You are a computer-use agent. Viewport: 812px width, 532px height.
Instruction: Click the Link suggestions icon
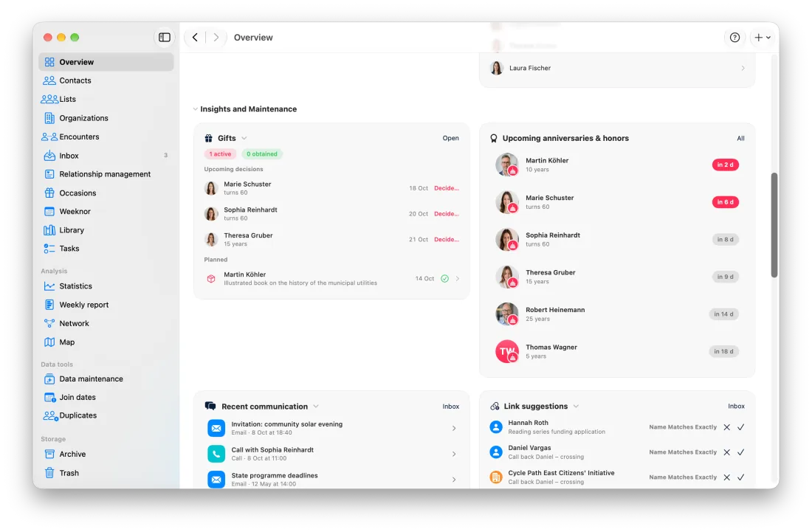point(495,407)
